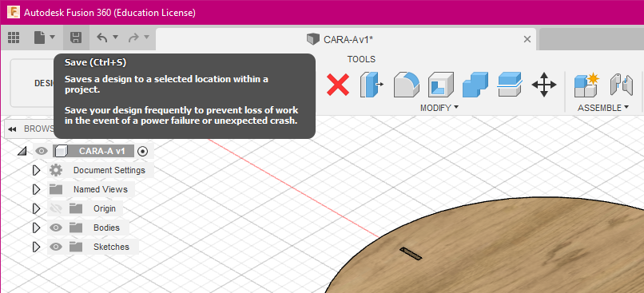Select the CARA-A v1 browser item
Viewport: 644px width, 293px height.
pyautogui.click(x=102, y=151)
